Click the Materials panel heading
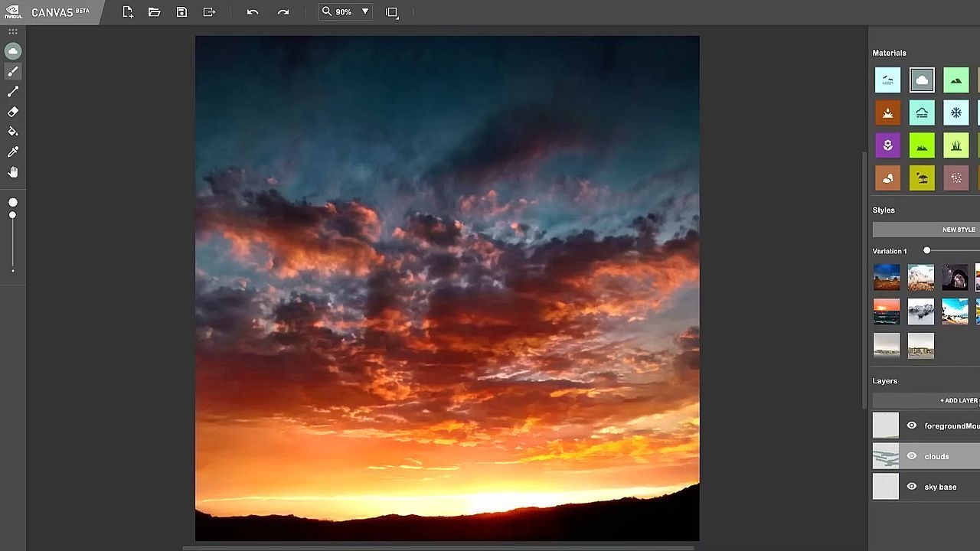 pyautogui.click(x=889, y=53)
